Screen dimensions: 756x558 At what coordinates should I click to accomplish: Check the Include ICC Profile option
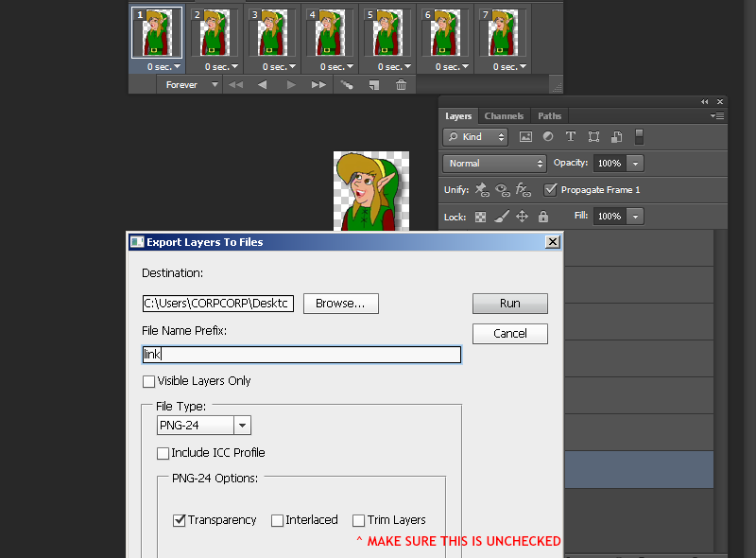pos(163,453)
